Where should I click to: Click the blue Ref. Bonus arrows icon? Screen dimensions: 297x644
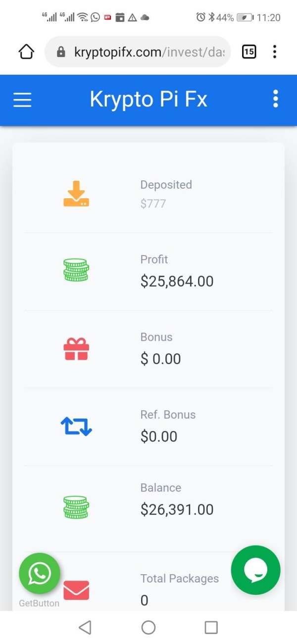tap(76, 426)
